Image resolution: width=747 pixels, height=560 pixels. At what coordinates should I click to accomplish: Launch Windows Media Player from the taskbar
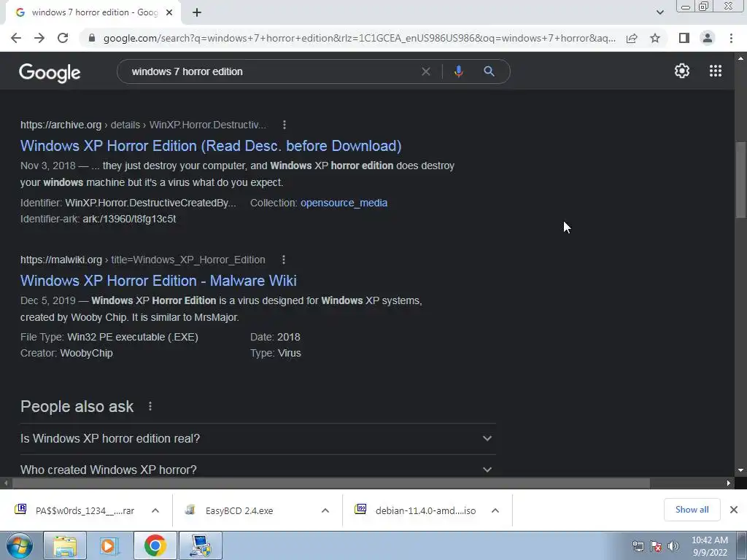click(x=109, y=546)
